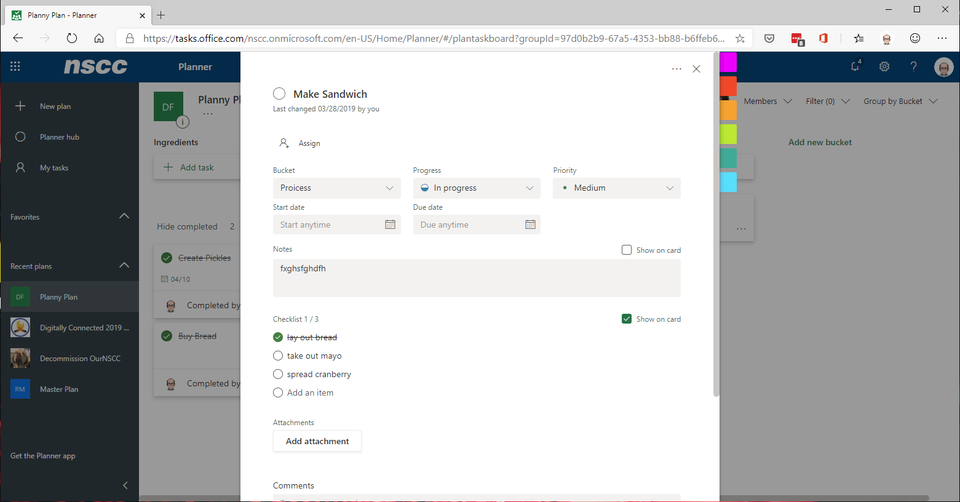The image size is (960, 502).
Task: Click the Pocket extension icon
Action: pos(769,38)
